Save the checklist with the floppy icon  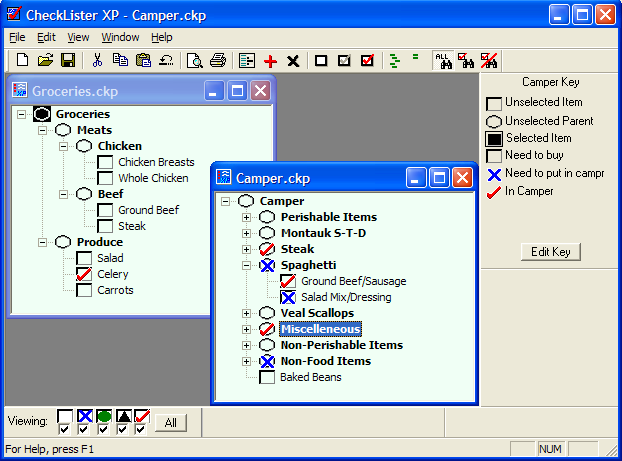[68, 60]
